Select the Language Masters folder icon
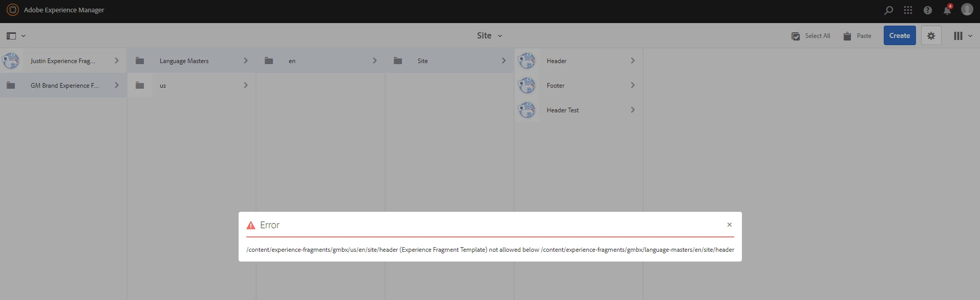This screenshot has height=300, width=980. tap(140, 61)
